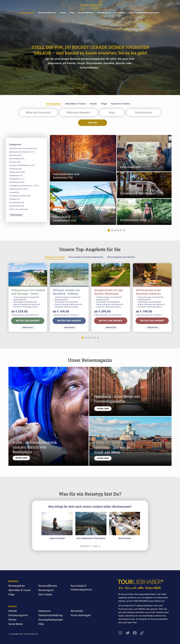Click into the Stichwortsuche input field
The image size is (180, 644).
[143, 112]
